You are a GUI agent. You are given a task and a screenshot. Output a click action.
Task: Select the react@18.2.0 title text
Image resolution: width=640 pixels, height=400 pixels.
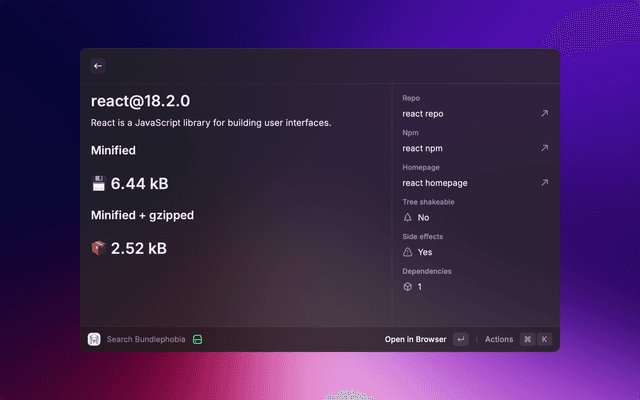(140, 101)
